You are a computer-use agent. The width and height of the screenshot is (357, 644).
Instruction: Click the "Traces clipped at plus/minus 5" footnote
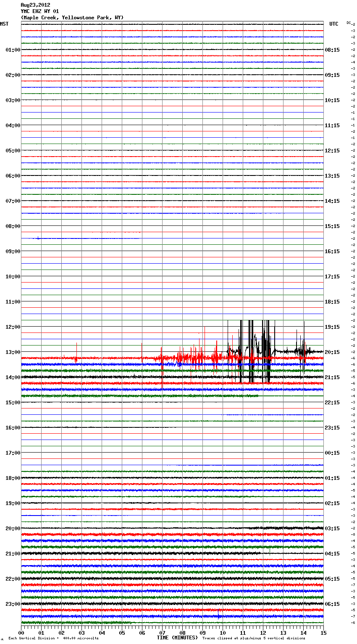pyautogui.click(x=254, y=639)
